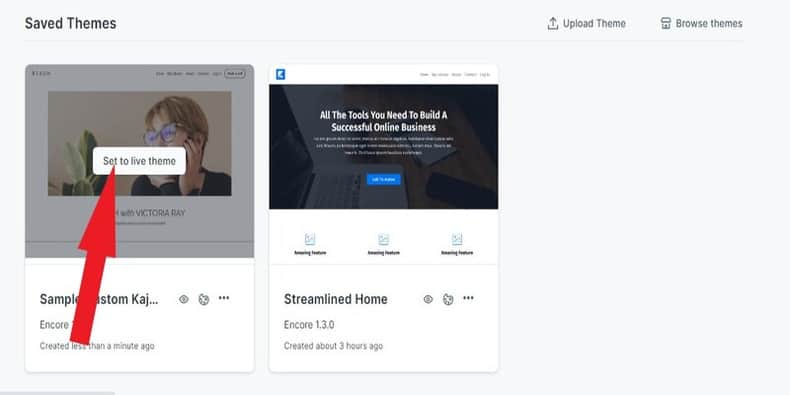This screenshot has height=395, width=790.
Task: Click 'Created about 3 hours ago' text
Action: point(333,346)
